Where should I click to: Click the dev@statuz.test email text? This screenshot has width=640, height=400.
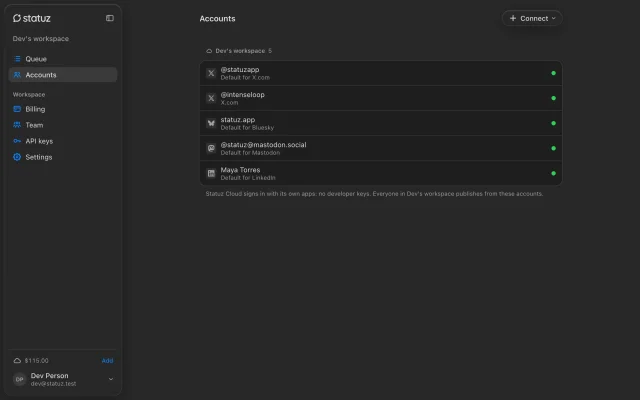point(53,384)
